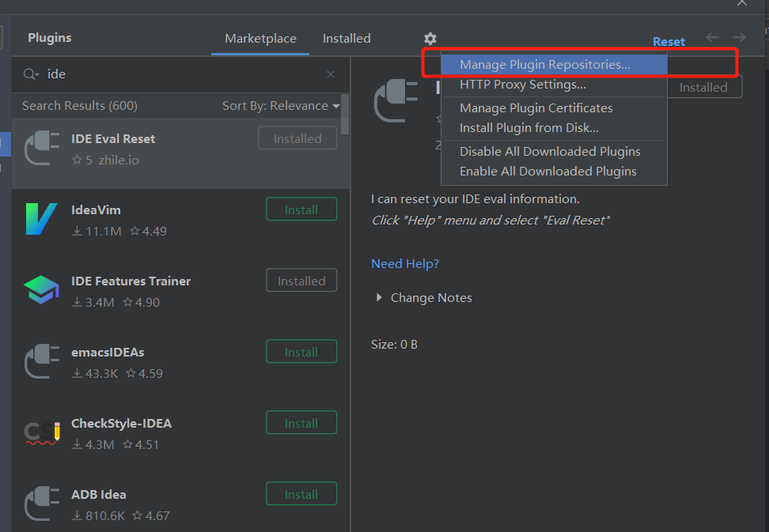Click the plugin search field containing ide
This screenshot has height=532, width=769.
[181, 74]
